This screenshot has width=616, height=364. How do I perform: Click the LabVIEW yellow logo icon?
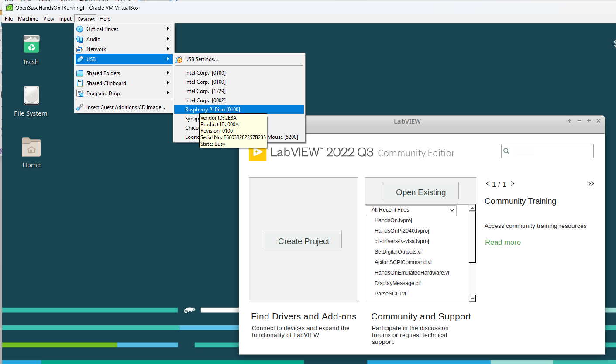[258, 152]
